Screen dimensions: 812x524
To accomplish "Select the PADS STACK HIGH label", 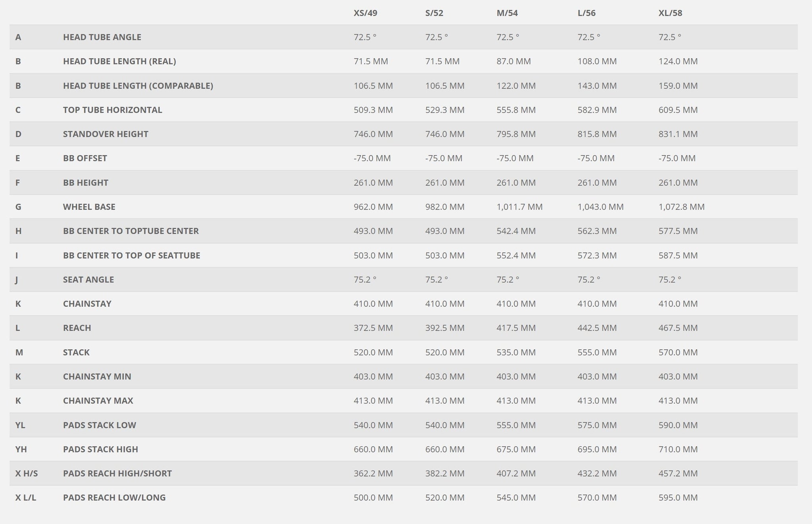I will [100, 449].
